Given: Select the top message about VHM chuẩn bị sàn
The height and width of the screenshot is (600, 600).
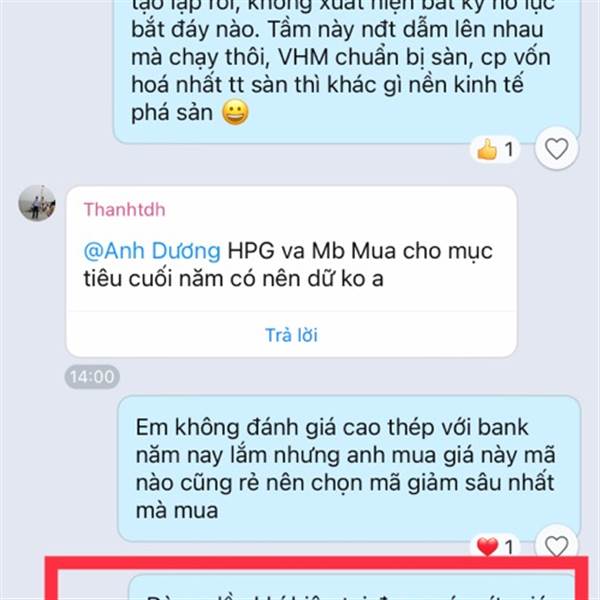Looking at the screenshot, I should pos(347,71).
